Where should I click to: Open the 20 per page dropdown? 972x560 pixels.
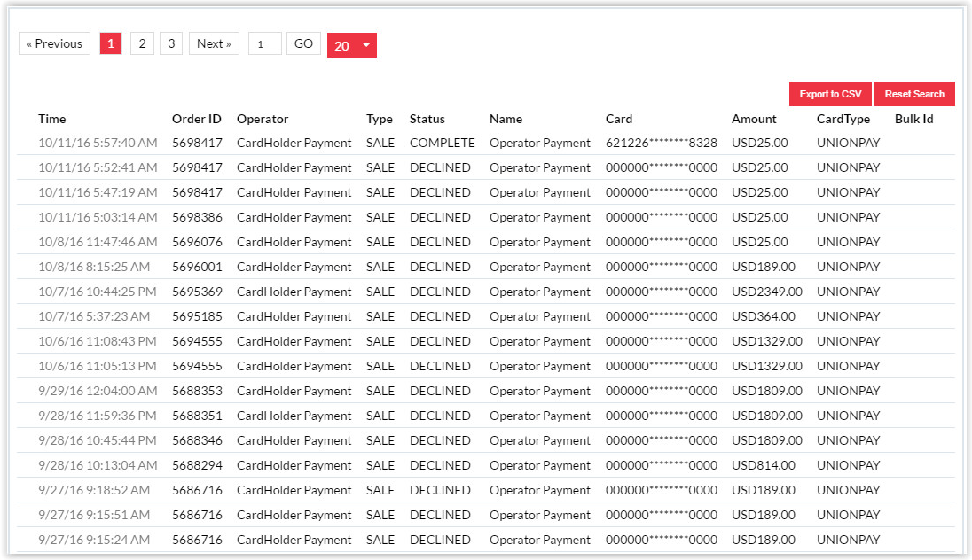tap(351, 45)
